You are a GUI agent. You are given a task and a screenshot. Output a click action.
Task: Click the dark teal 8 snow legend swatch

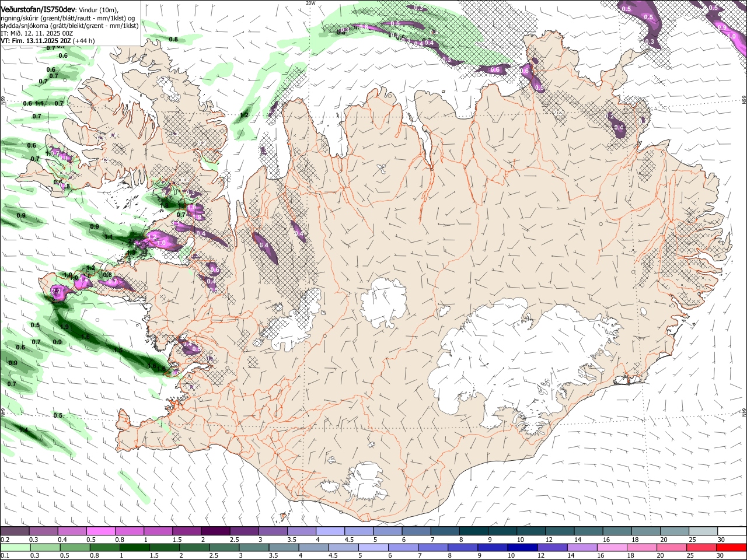pos(474,531)
